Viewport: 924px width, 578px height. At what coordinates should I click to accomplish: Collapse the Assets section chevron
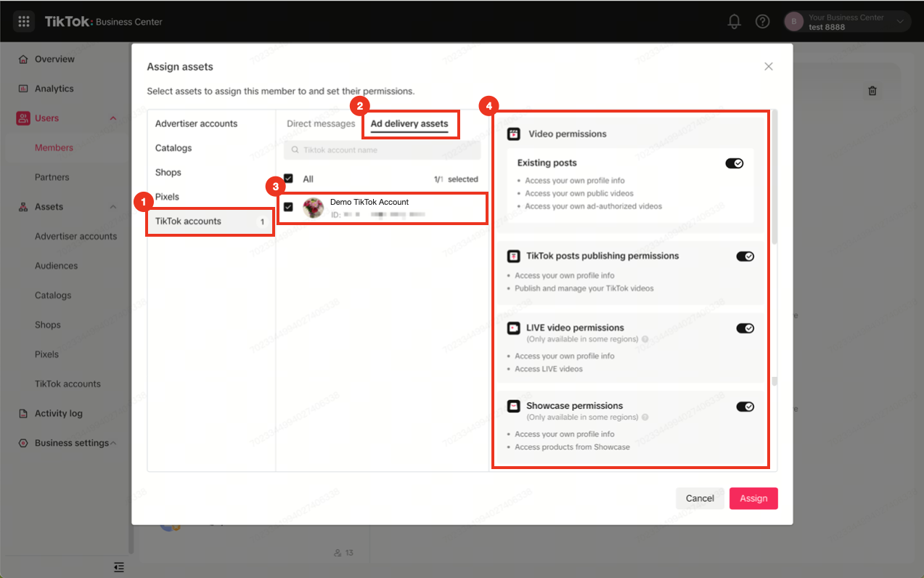click(113, 207)
